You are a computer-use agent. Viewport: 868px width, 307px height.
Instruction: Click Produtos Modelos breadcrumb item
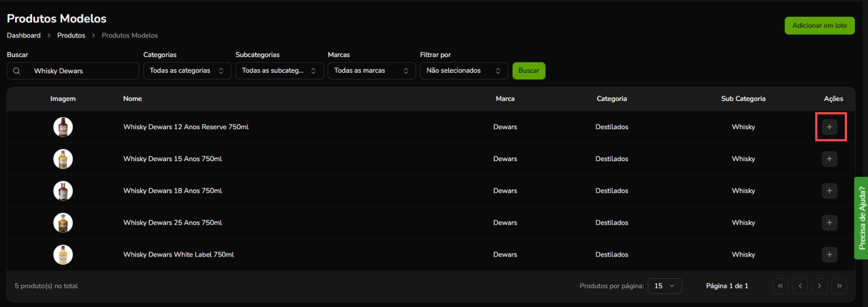coord(130,35)
